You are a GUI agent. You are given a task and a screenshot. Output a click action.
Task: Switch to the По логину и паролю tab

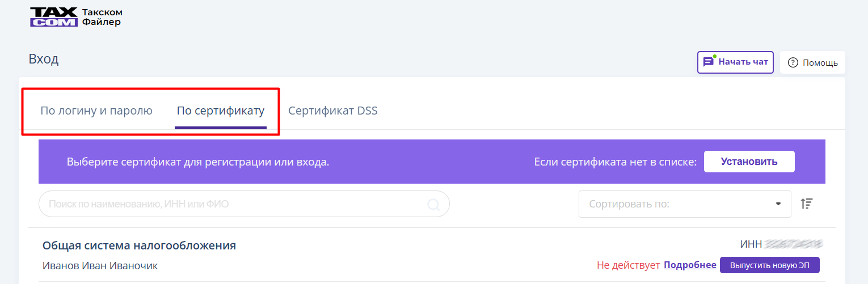(96, 111)
